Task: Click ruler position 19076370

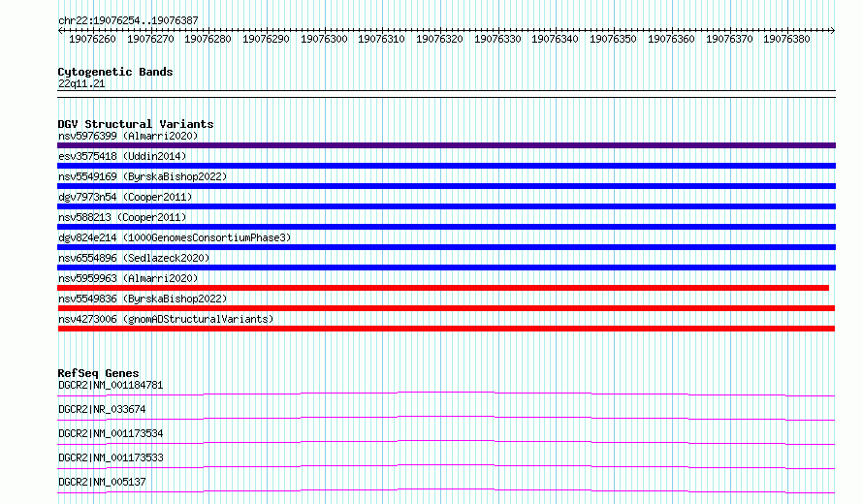Action: pos(729,39)
